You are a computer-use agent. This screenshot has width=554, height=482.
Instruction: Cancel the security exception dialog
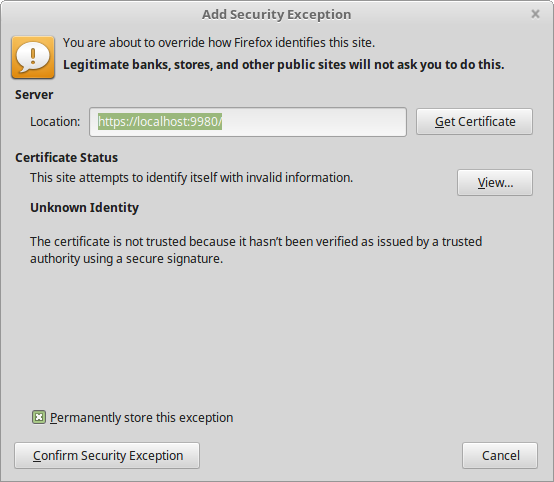500,455
